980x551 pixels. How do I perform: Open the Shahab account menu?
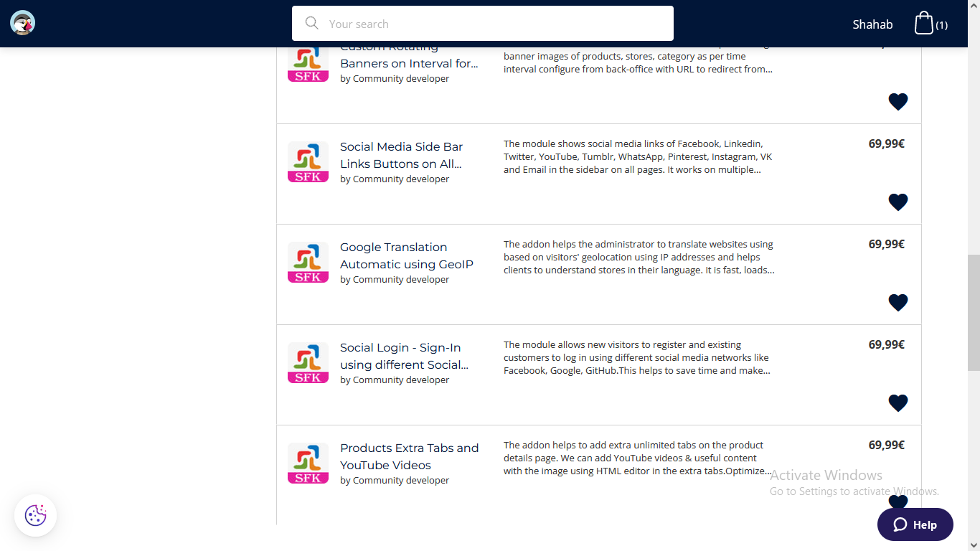point(872,24)
